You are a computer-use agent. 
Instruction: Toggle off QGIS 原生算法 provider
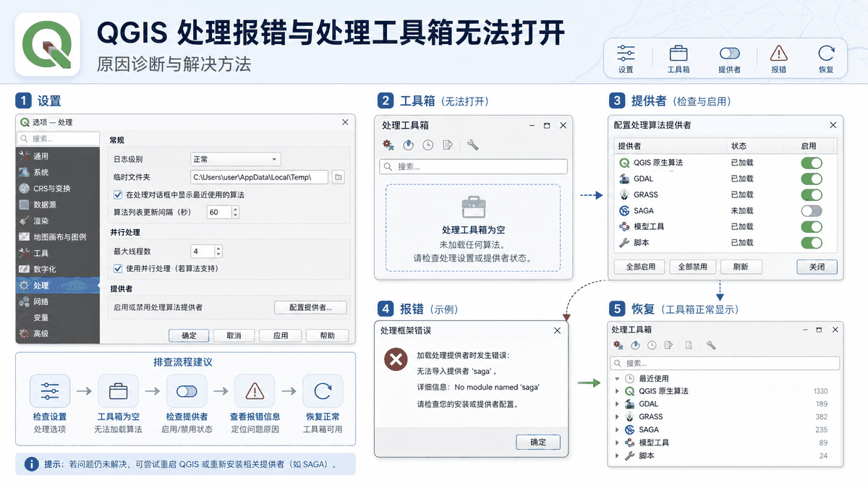click(811, 163)
